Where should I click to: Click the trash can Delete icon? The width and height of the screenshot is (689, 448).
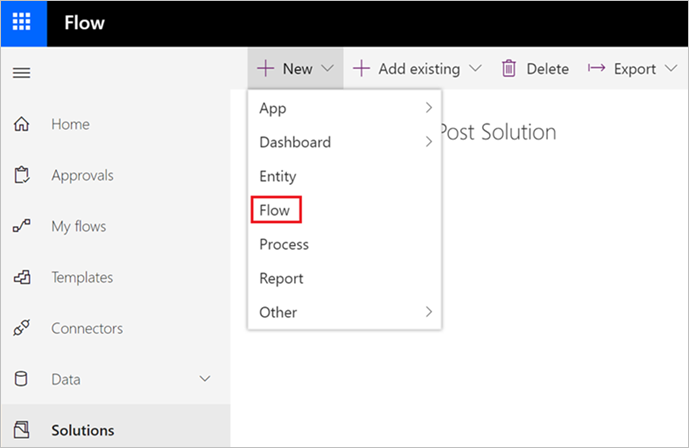[x=509, y=69]
